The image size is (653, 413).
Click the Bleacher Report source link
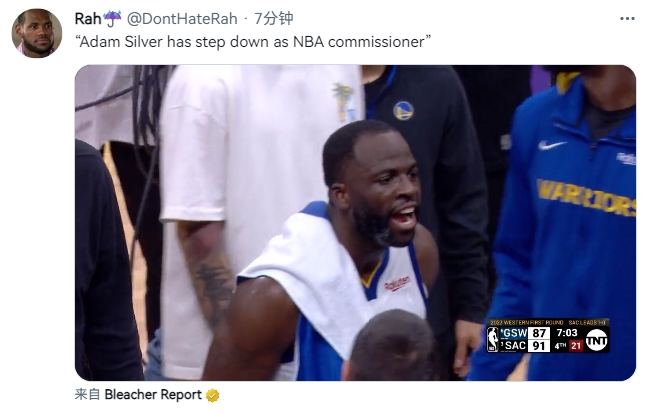pyautogui.click(x=153, y=394)
